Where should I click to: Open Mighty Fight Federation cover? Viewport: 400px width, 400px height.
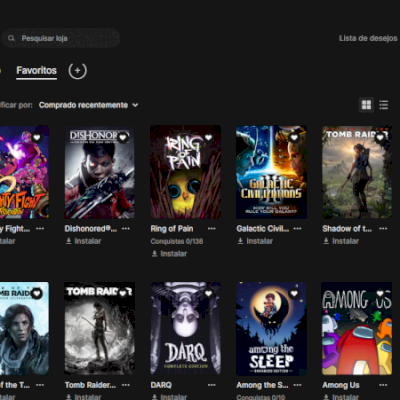[x=24, y=172]
